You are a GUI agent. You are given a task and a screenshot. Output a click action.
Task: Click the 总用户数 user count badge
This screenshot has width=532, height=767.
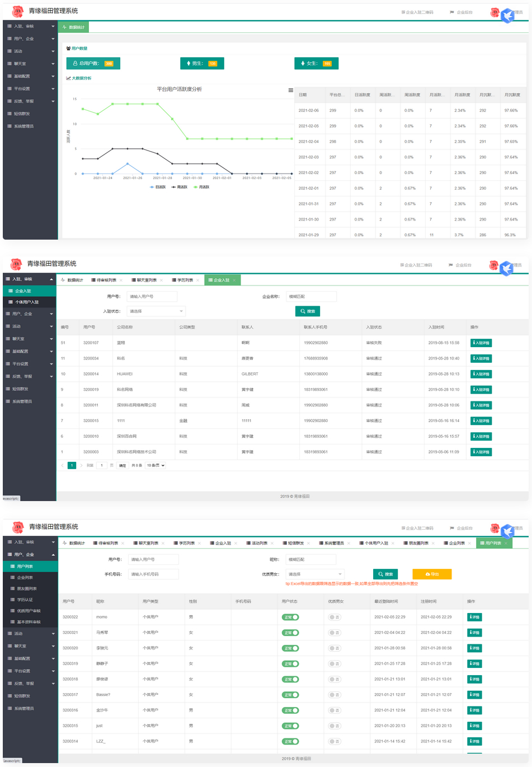tap(93, 64)
